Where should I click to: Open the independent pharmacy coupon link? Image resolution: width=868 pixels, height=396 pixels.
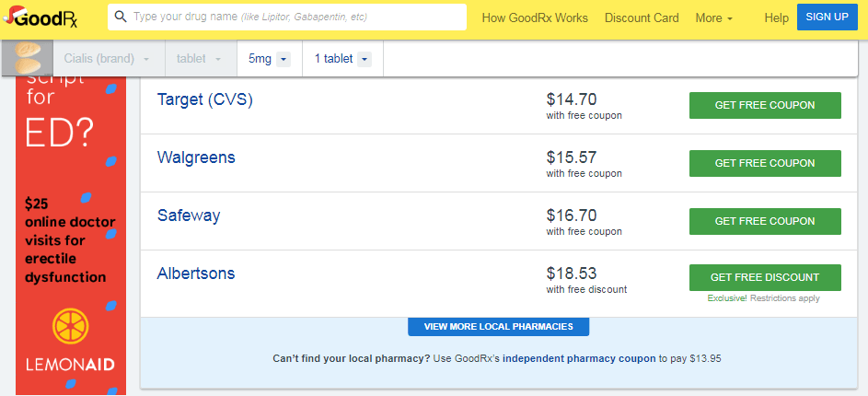pyautogui.click(x=579, y=358)
